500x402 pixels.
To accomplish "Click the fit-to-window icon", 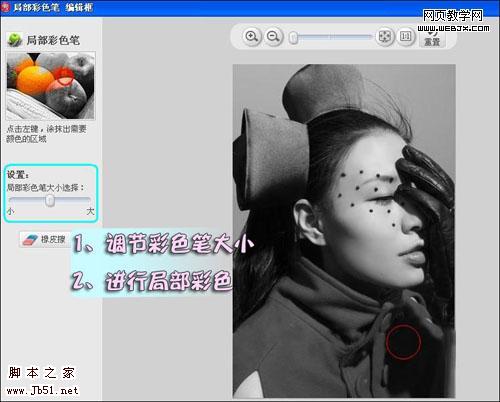I will click(385, 36).
